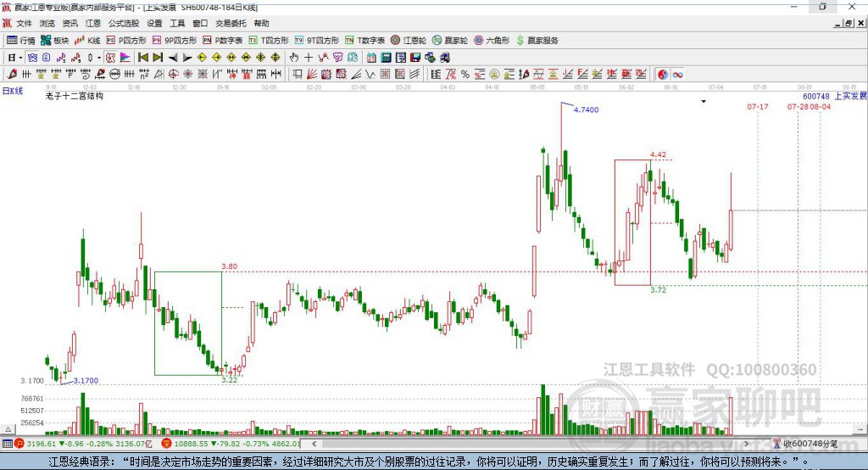Select the percent % retracement tool
Viewport: 868px width, 470px height.
pyautogui.click(x=465, y=75)
